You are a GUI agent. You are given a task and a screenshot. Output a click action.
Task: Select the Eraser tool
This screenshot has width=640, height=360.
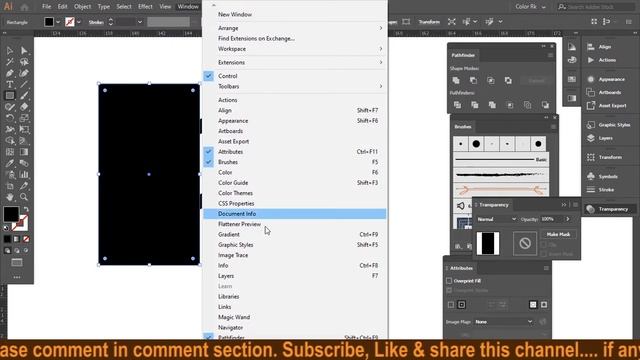pos(24,107)
